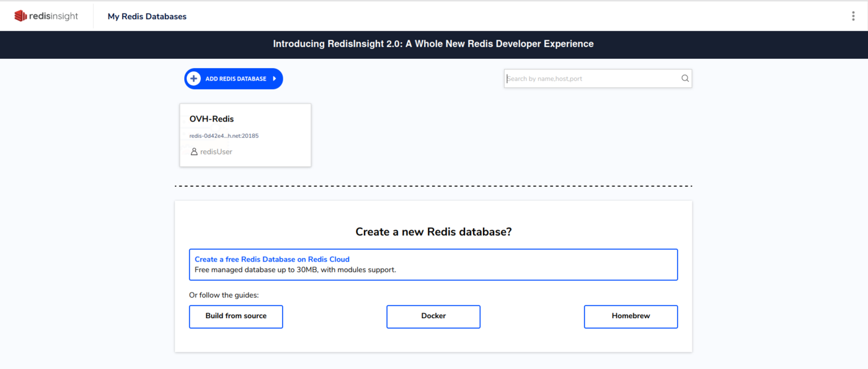Click the plus icon on Add Database
868x369 pixels.
coord(194,79)
